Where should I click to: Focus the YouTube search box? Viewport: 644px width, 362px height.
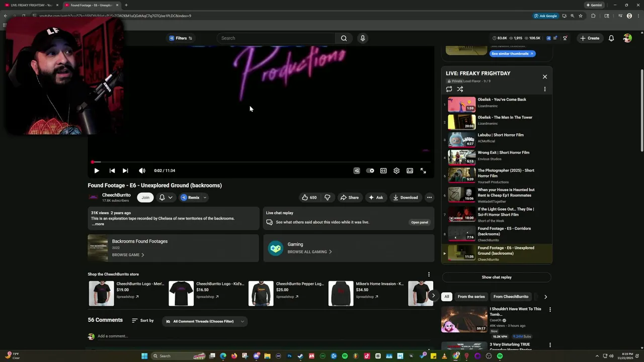[276, 38]
